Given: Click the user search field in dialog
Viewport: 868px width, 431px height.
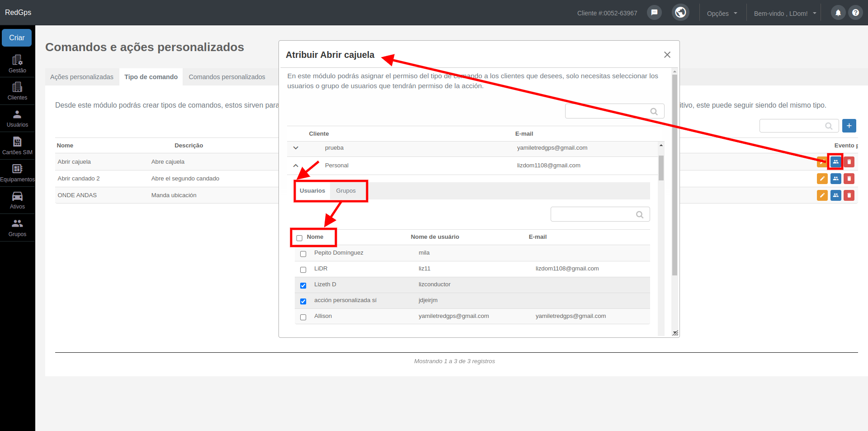Looking at the screenshot, I should 600,214.
